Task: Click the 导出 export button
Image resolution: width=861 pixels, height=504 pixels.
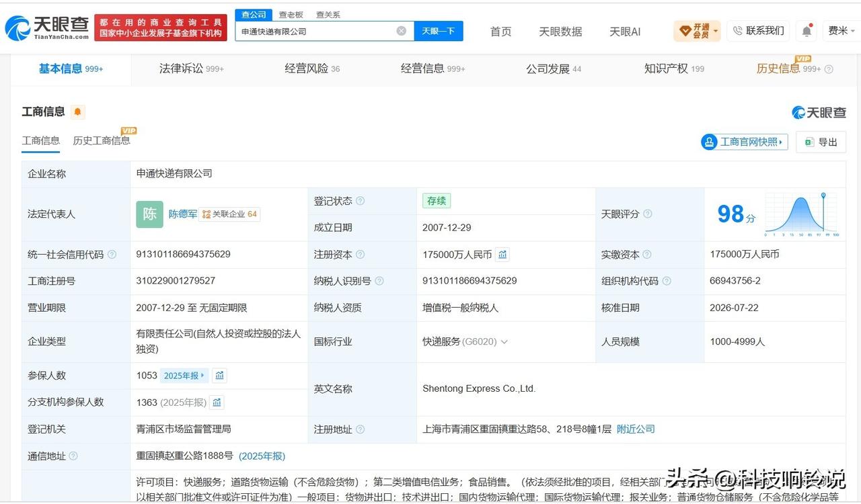Action: tap(821, 142)
